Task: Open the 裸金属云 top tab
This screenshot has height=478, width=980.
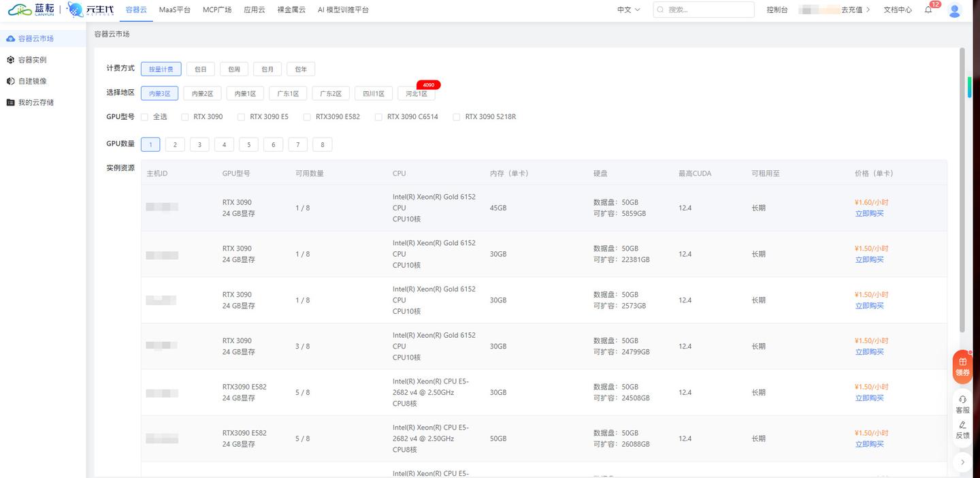Action: click(291, 10)
